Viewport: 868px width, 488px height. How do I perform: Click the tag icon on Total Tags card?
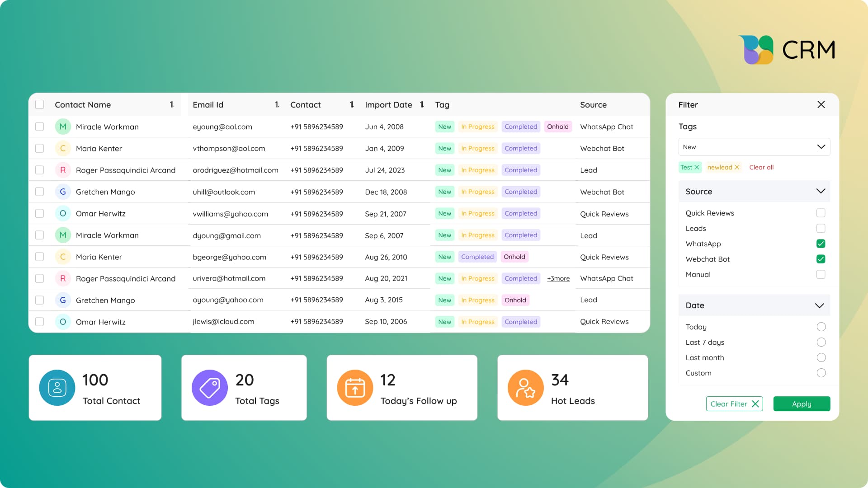coord(209,387)
